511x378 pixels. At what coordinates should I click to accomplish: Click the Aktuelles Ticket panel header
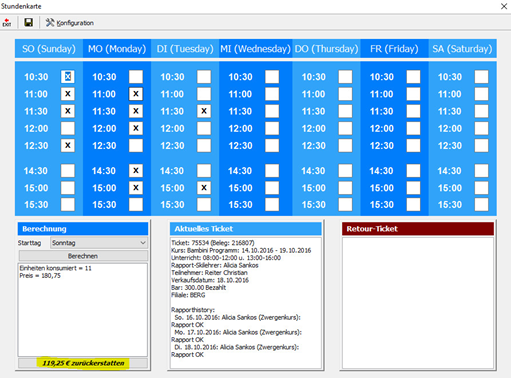pos(246,229)
